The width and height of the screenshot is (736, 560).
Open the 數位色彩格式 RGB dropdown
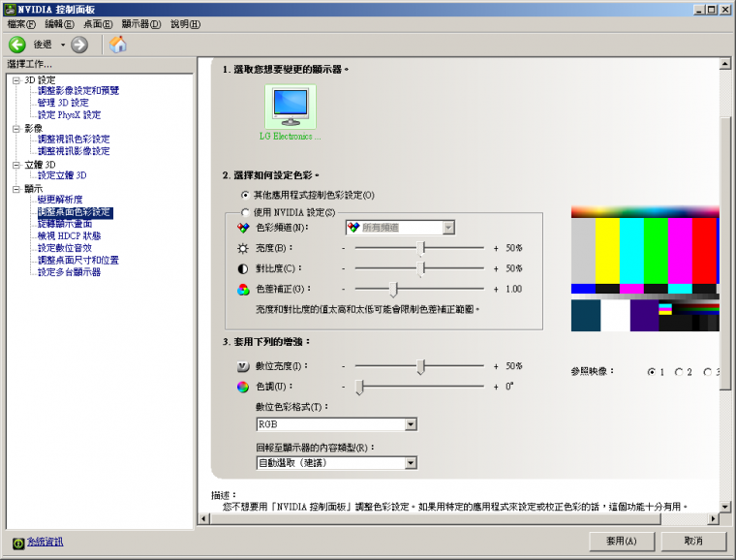pos(411,424)
